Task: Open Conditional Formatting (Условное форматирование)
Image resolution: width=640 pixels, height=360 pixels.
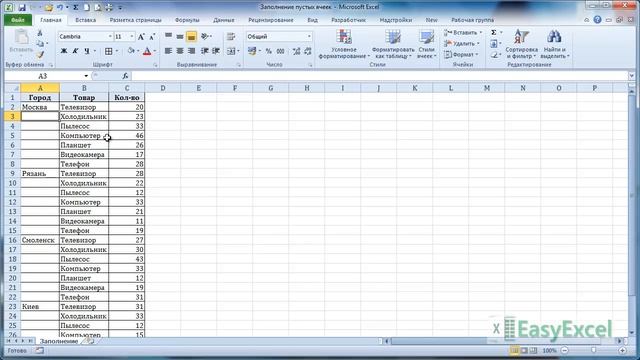Action: point(344,44)
